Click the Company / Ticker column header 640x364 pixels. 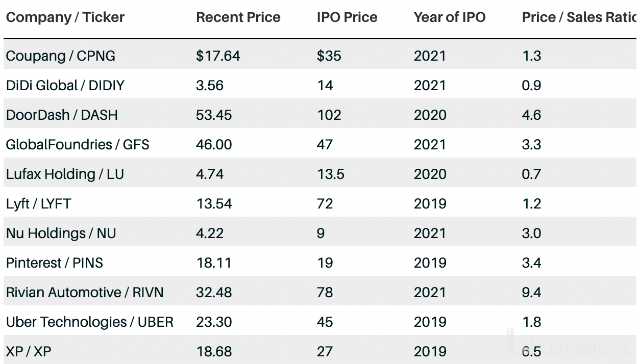(x=65, y=17)
